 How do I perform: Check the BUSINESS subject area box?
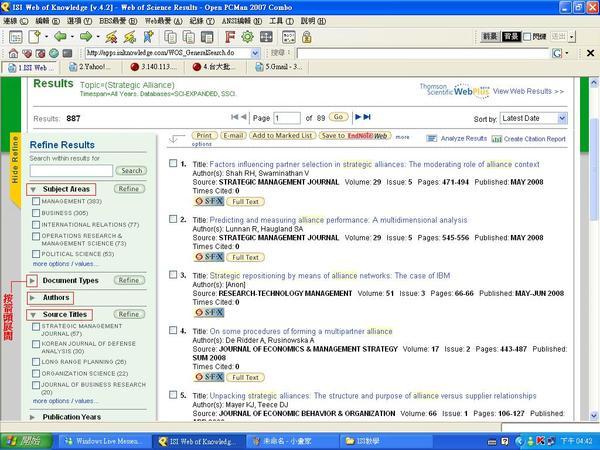(36, 213)
